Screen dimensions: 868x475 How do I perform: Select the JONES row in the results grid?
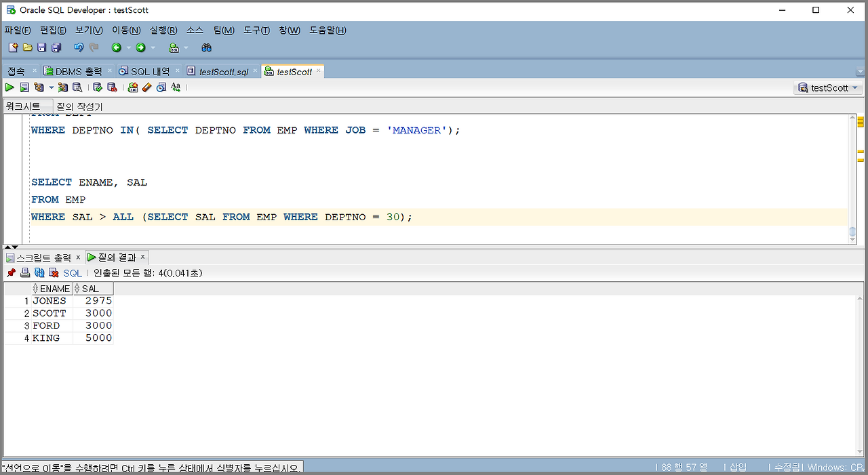click(49, 300)
